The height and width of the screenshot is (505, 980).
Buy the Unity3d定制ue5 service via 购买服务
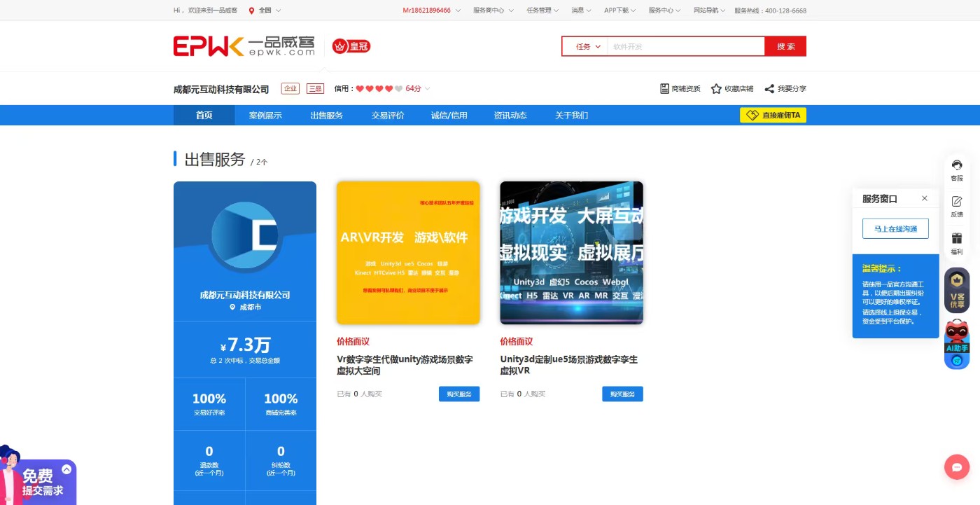click(622, 394)
